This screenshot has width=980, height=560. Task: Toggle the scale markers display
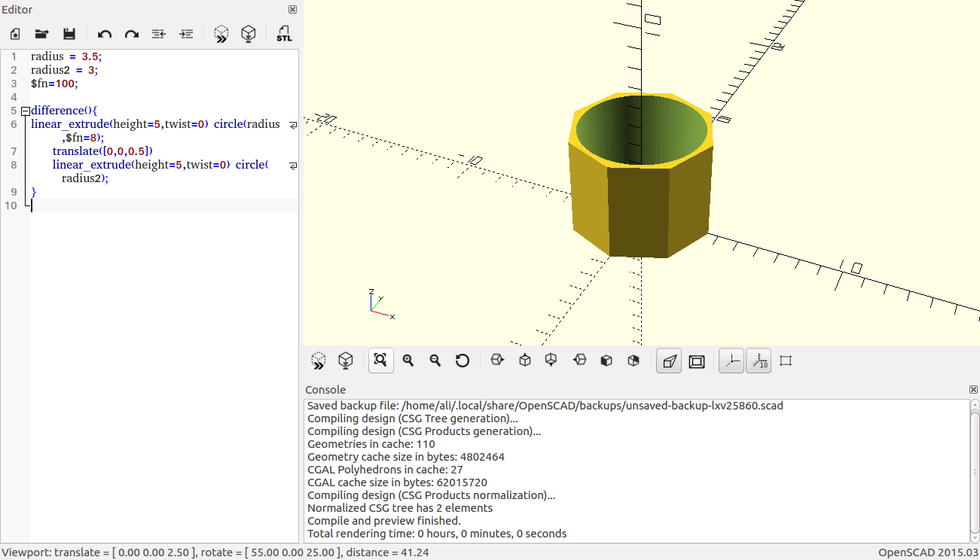pyautogui.click(x=759, y=361)
